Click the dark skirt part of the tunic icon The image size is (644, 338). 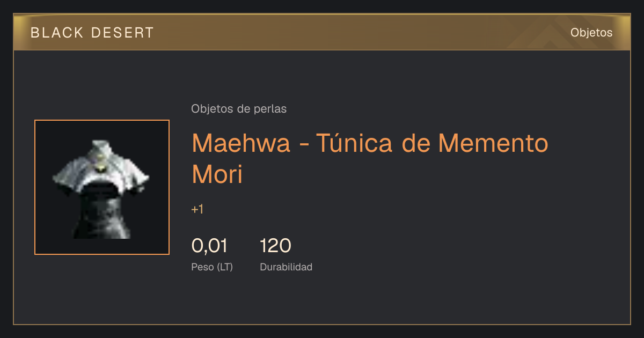(x=103, y=215)
